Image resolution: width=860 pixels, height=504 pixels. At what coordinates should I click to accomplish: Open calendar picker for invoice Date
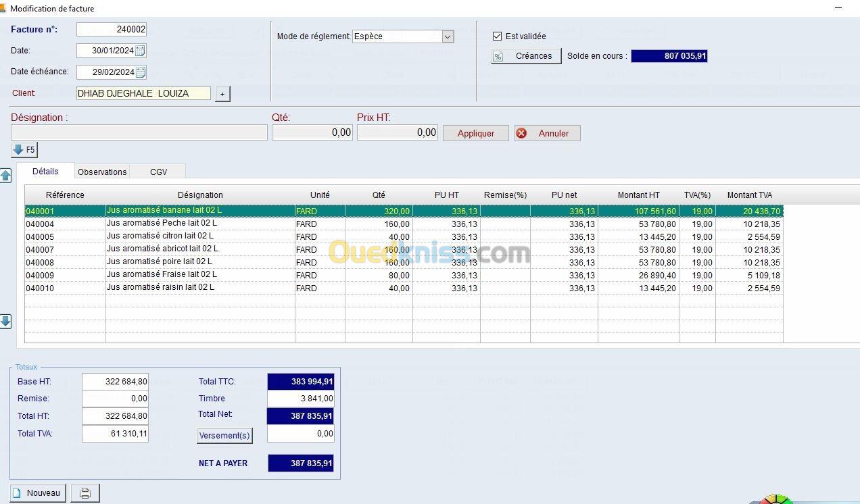pos(140,51)
